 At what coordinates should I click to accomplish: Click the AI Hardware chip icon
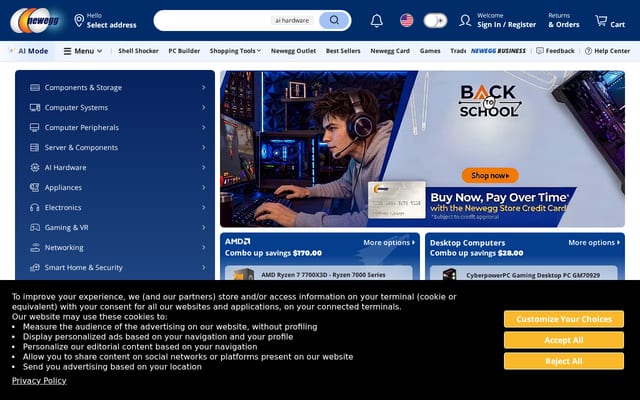tap(35, 167)
